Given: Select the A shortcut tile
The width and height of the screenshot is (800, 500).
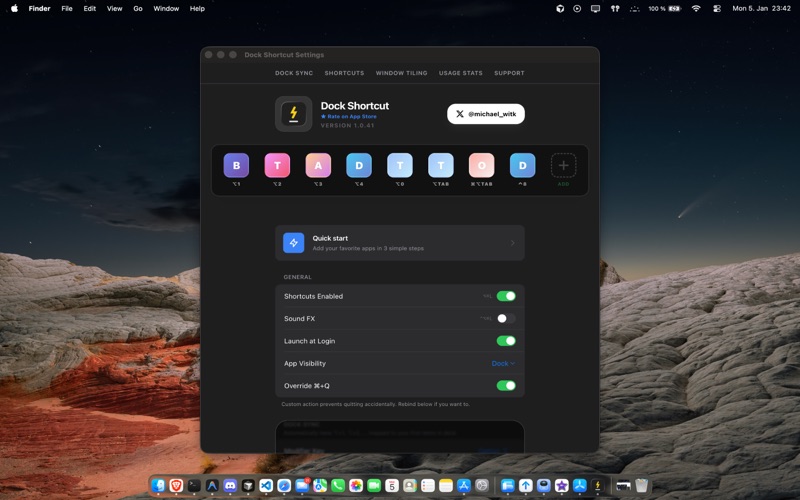Looking at the screenshot, I should pos(318,165).
